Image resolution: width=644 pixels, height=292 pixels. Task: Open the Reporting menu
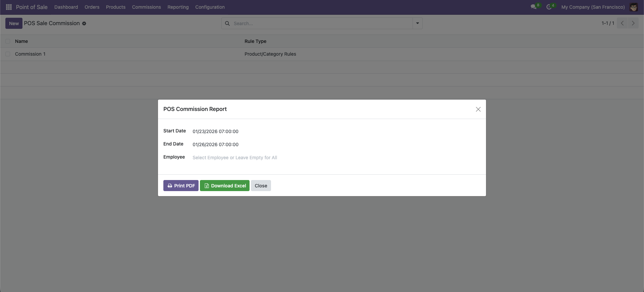point(178,7)
